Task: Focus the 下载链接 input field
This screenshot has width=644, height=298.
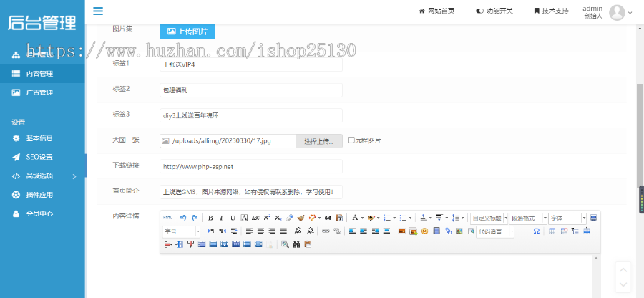Action: 251,166
